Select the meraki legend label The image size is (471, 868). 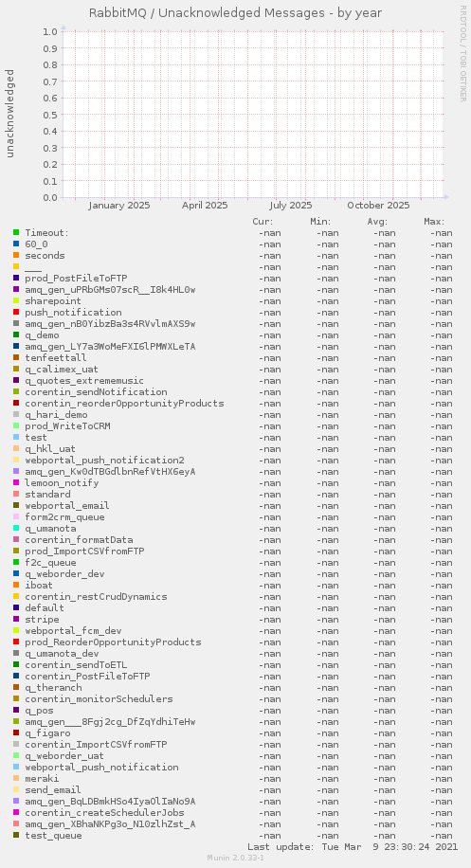click(42, 778)
